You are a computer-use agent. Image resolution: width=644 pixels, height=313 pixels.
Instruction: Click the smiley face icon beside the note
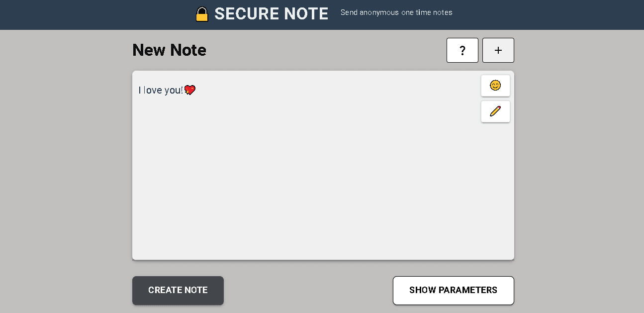pos(495,86)
